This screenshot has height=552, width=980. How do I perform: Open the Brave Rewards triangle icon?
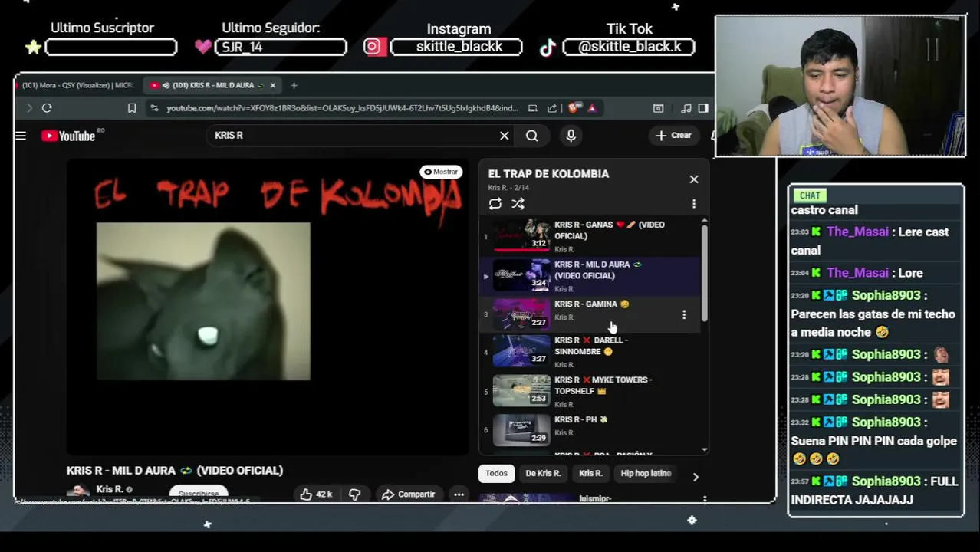(x=592, y=108)
